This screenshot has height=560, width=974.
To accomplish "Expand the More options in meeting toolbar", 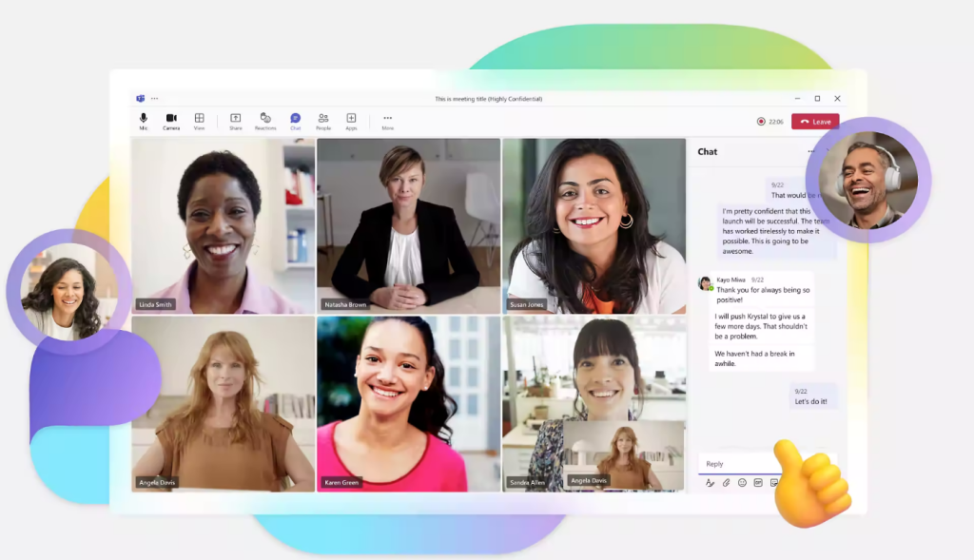I will pos(387,120).
